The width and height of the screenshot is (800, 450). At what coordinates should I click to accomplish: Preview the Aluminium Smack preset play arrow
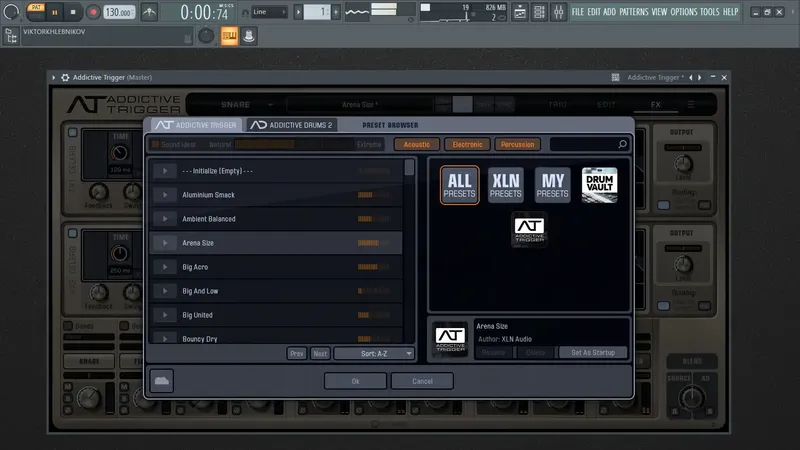165,195
